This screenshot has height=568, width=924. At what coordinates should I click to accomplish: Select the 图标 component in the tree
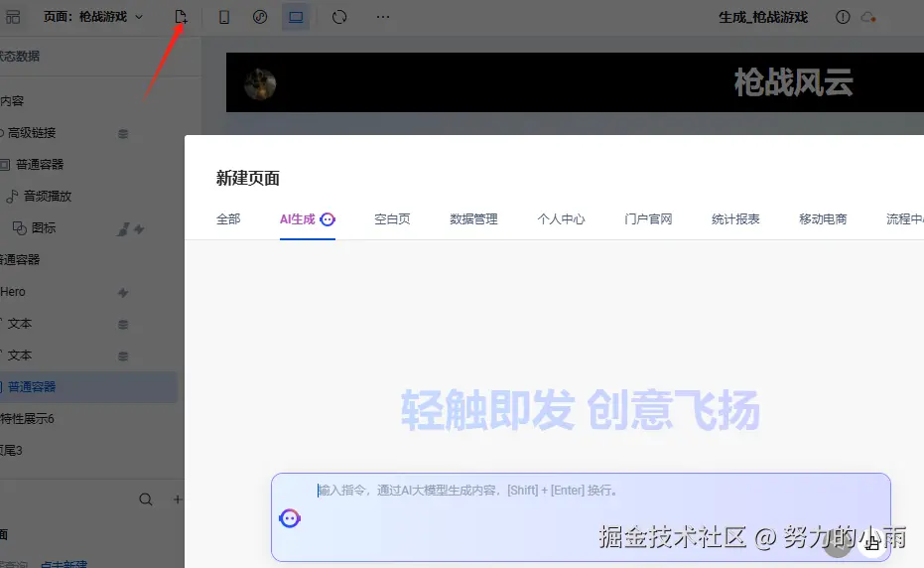tap(44, 227)
